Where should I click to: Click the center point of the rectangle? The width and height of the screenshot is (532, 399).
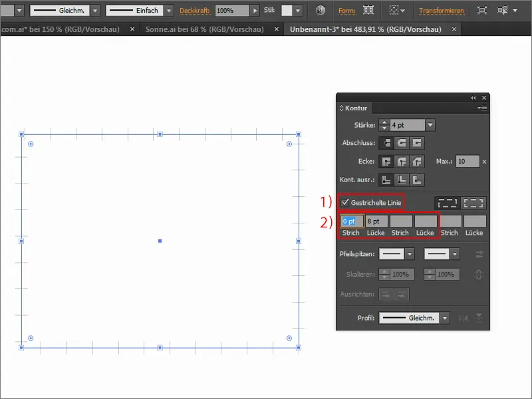click(x=160, y=241)
